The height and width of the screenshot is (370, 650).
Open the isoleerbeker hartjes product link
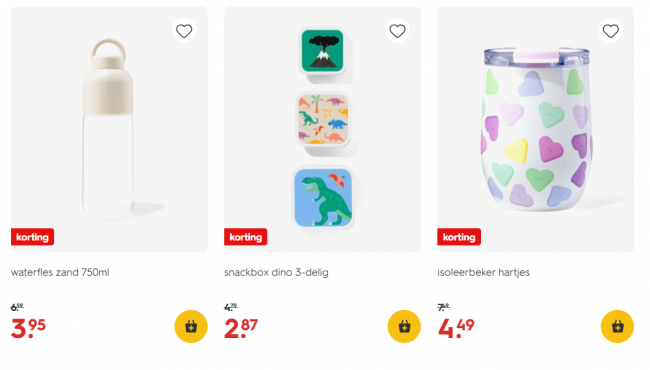pyautogui.click(x=483, y=272)
